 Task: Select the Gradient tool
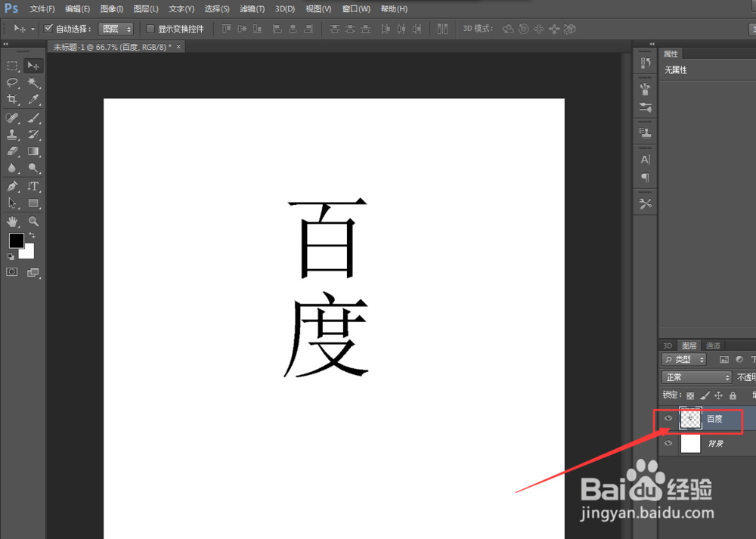pyautogui.click(x=33, y=151)
